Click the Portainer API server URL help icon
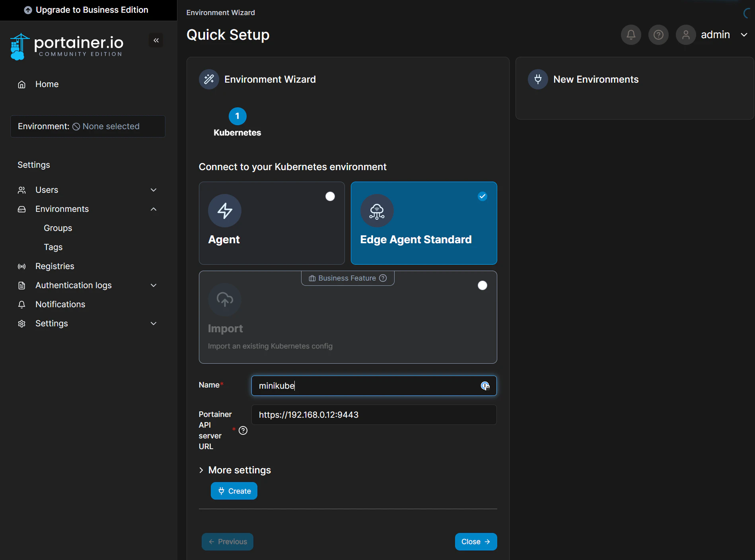The width and height of the screenshot is (755, 560). [243, 430]
